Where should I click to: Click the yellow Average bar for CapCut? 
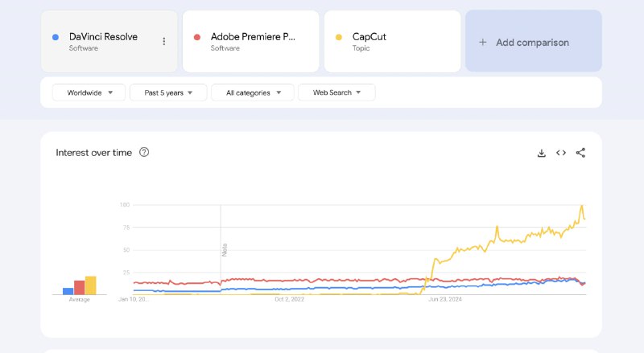[x=91, y=285]
